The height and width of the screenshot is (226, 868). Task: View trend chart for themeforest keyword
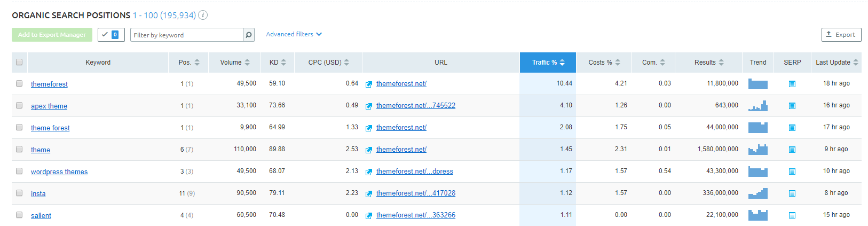click(758, 84)
